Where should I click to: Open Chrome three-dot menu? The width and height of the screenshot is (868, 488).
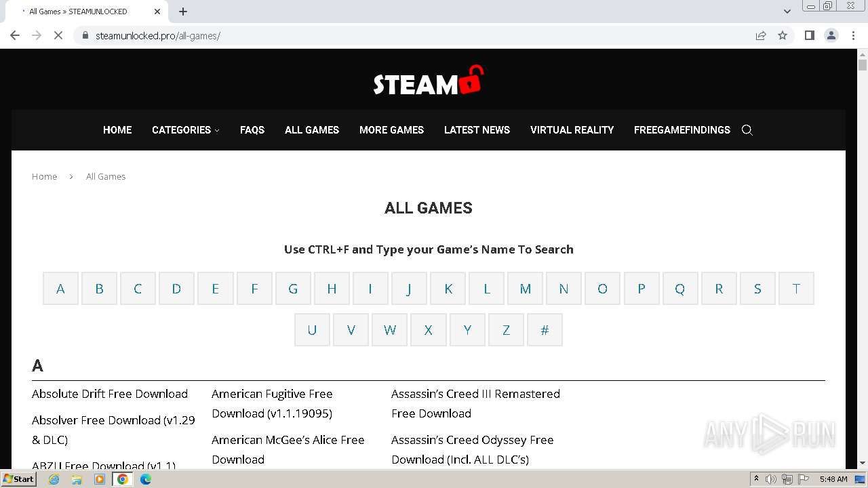pyautogui.click(x=853, y=35)
